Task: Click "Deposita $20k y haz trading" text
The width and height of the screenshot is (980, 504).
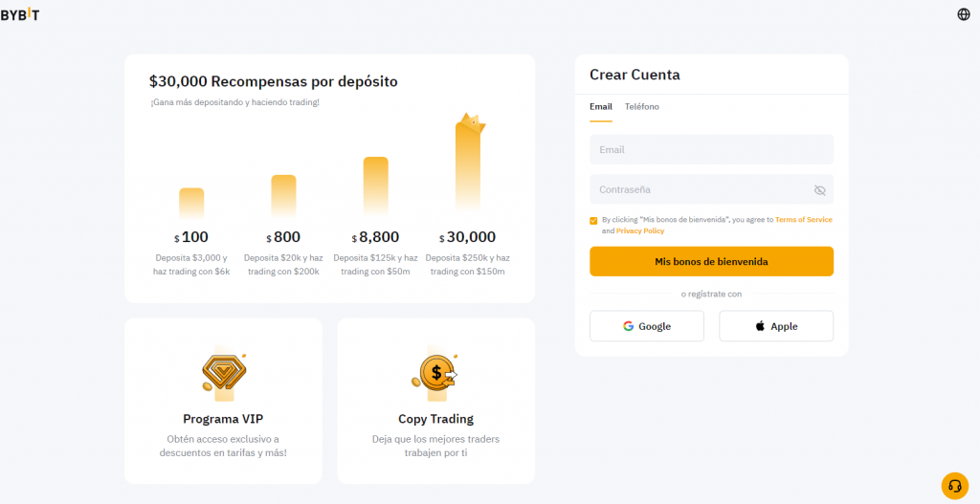Action: tap(283, 265)
